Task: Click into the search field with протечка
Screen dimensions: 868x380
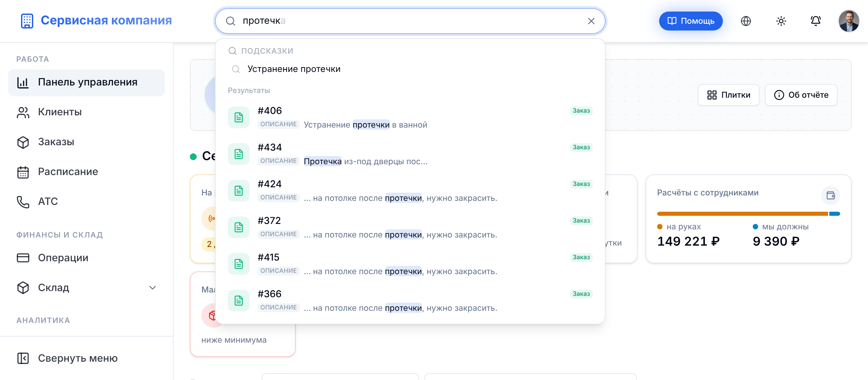Action: click(410, 21)
